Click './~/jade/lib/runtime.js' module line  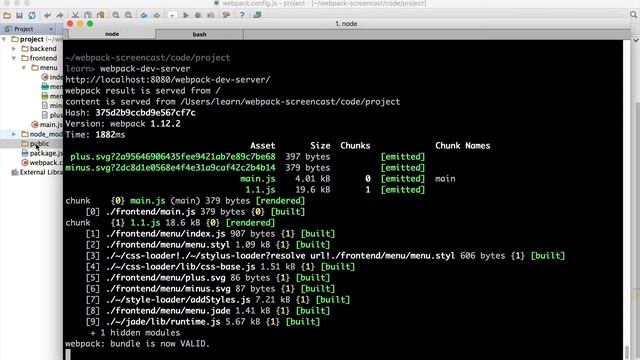tap(203, 322)
